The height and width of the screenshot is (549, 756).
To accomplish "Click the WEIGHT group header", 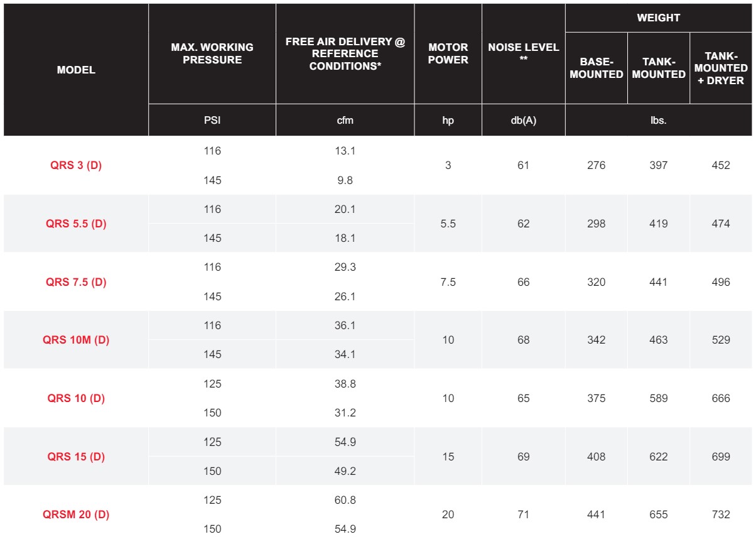I will coord(658,18).
